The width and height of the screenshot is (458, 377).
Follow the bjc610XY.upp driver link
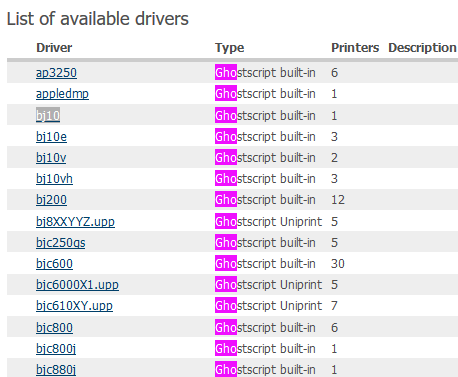[74, 306]
